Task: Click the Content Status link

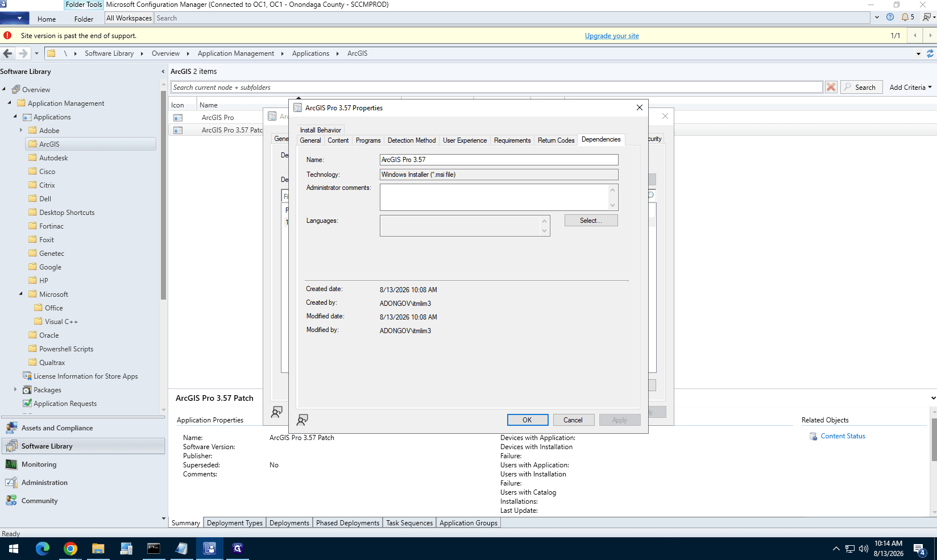Action: click(x=843, y=436)
